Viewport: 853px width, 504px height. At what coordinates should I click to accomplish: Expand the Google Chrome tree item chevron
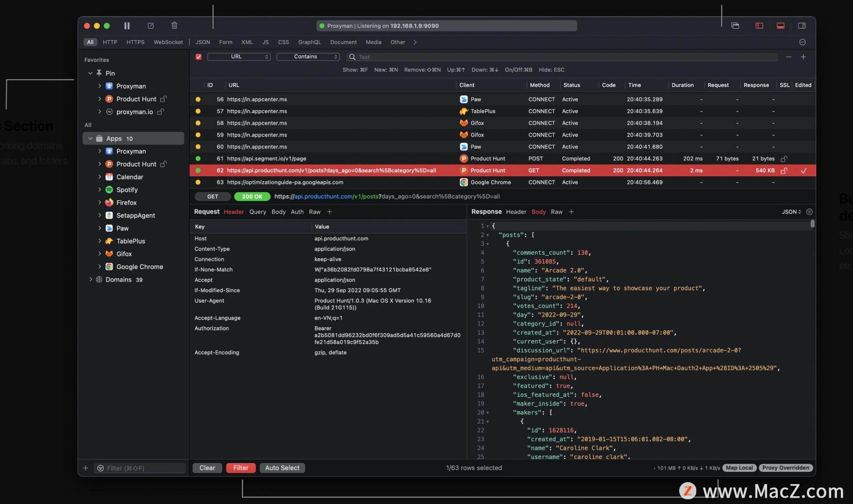[x=100, y=267]
